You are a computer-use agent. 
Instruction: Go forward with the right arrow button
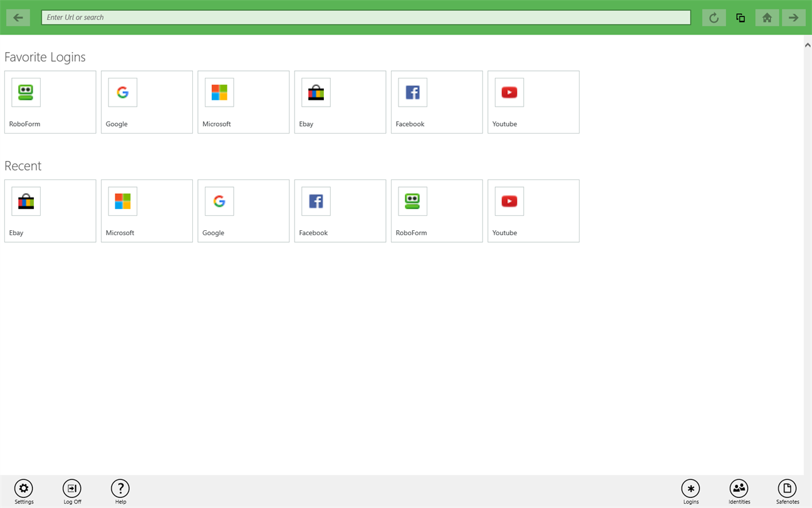tap(793, 18)
